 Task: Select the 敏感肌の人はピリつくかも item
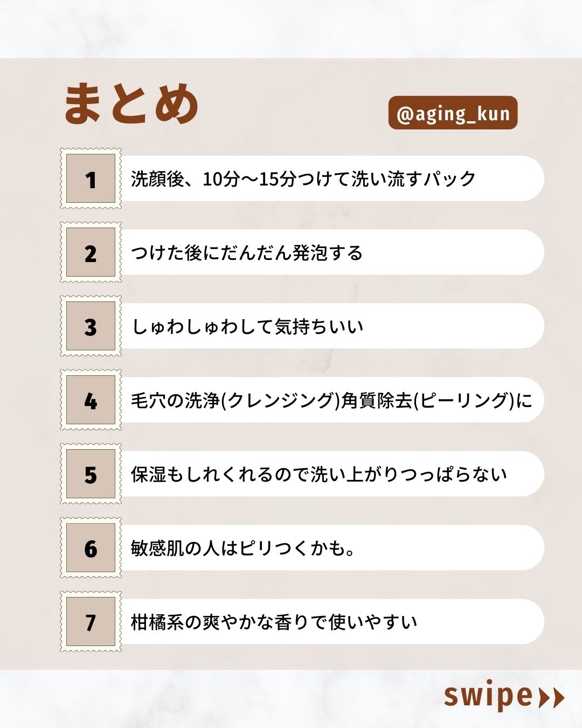tap(242, 548)
